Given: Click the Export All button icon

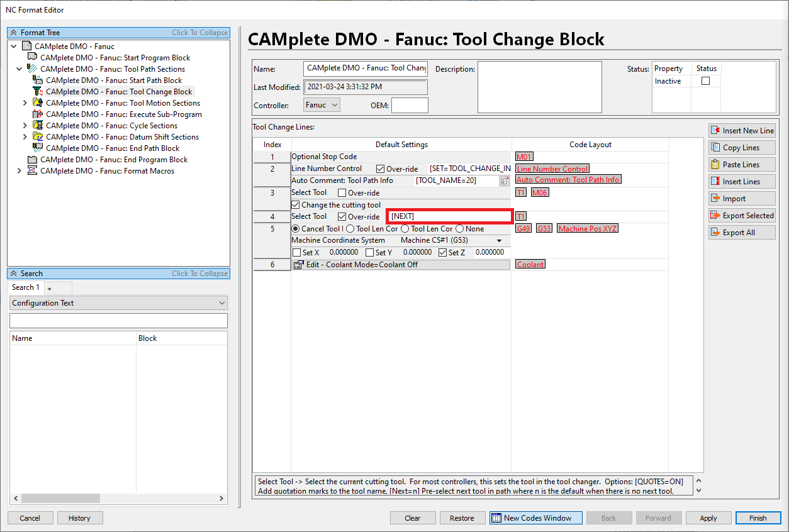Looking at the screenshot, I should [x=715, y=232].
